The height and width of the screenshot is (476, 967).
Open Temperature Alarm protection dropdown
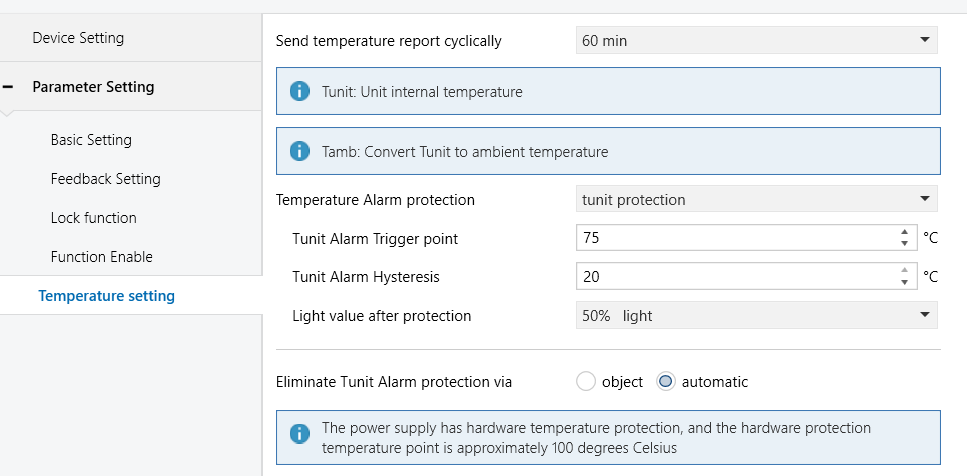[x=756, y=200]
